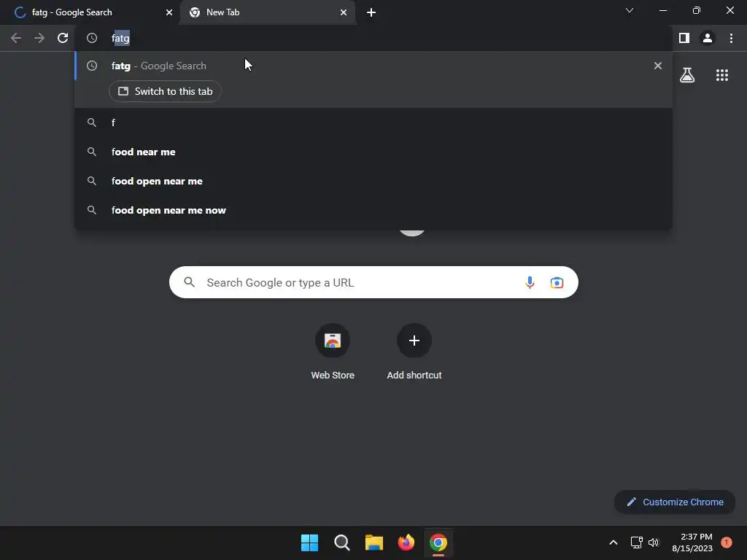
Task: Close the fatg - Google Search tab
Action: [169, 12]
